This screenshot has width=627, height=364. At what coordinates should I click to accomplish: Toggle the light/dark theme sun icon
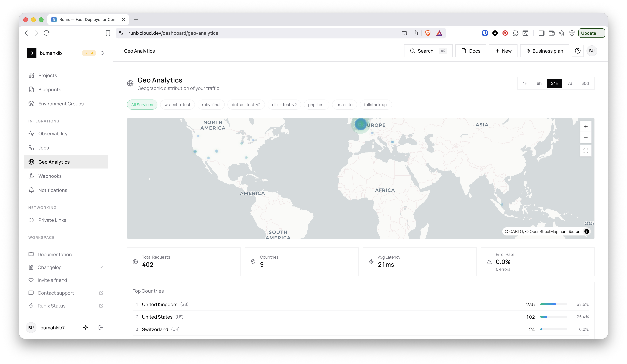[x=85, y=327]
